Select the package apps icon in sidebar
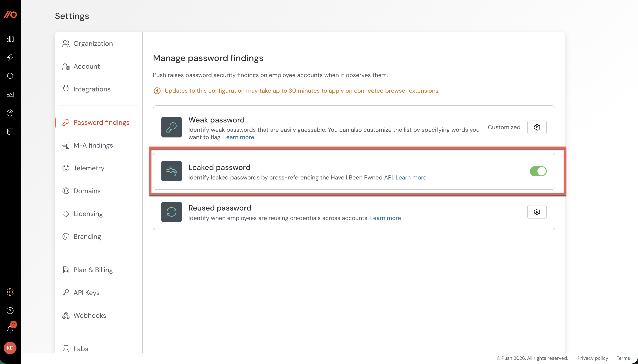Screen dimensions: 638x364 pos(10,113)
